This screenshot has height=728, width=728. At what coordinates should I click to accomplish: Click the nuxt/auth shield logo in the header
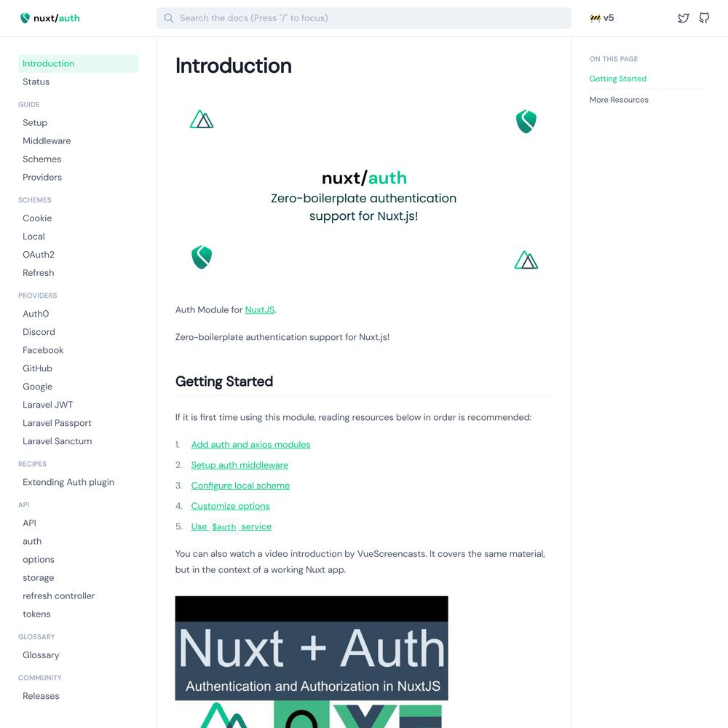[25, 18]
